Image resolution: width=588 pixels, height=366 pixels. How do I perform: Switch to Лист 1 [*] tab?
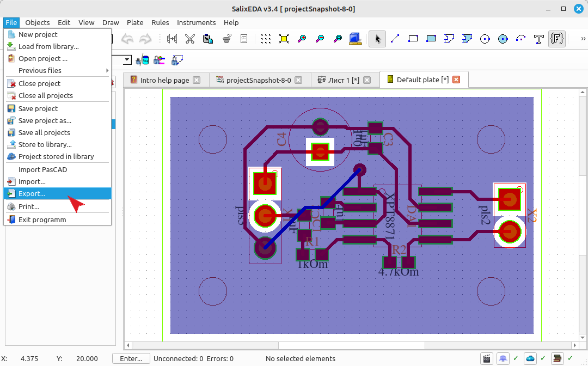[x=344, y=80]
